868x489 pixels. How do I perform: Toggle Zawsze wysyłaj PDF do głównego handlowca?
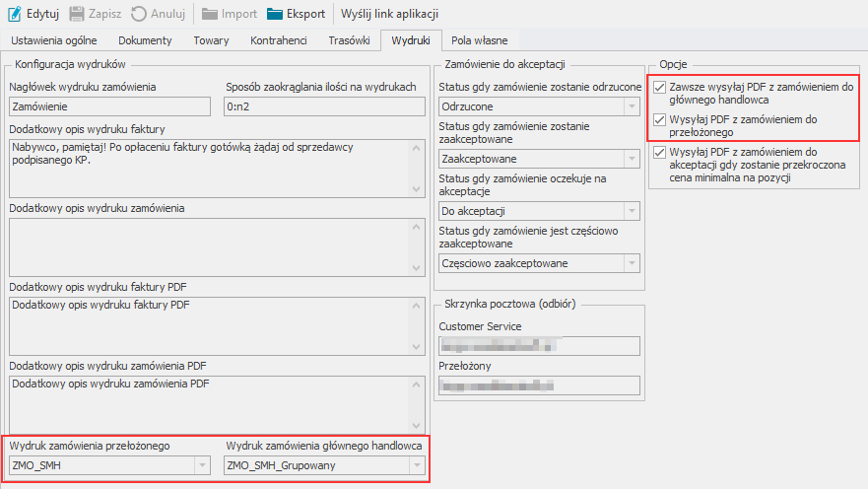(660, 87)
